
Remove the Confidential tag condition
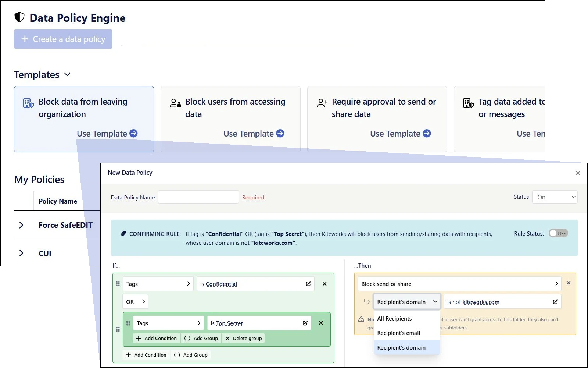(x=325, y=284)
